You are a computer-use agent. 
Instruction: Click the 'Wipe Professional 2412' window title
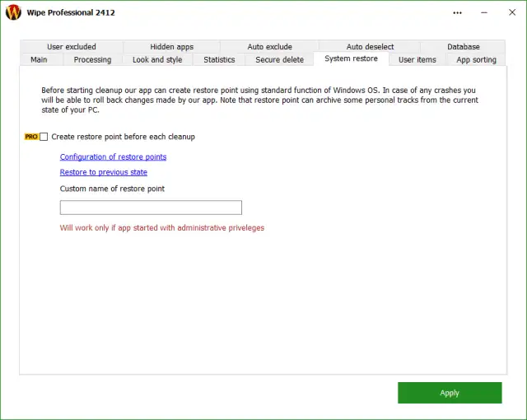tap(71, 13)
